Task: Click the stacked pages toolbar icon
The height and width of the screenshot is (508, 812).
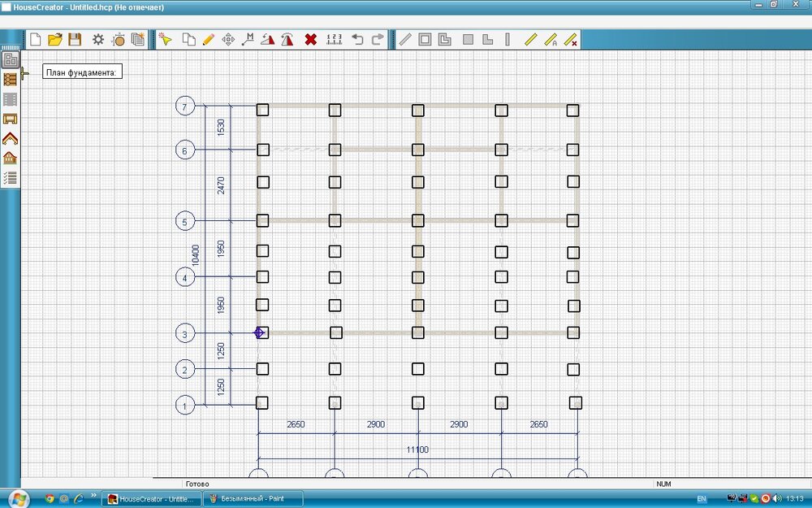Action: [138, 39]
